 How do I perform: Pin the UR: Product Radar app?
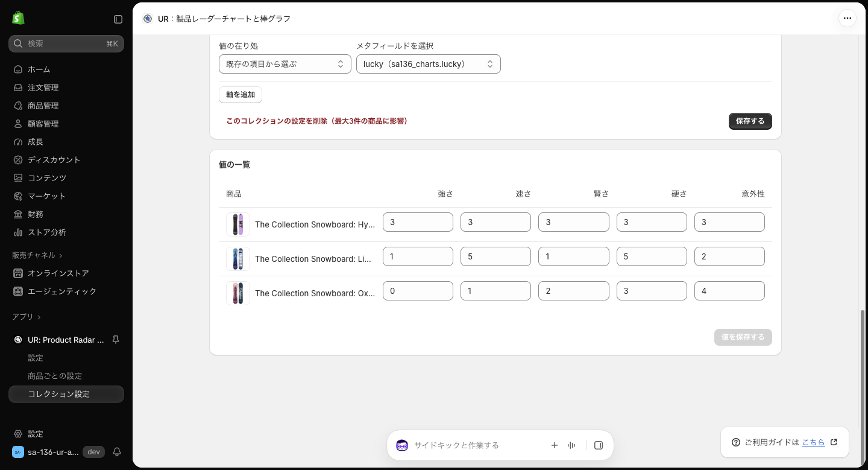tap(116, 340)
